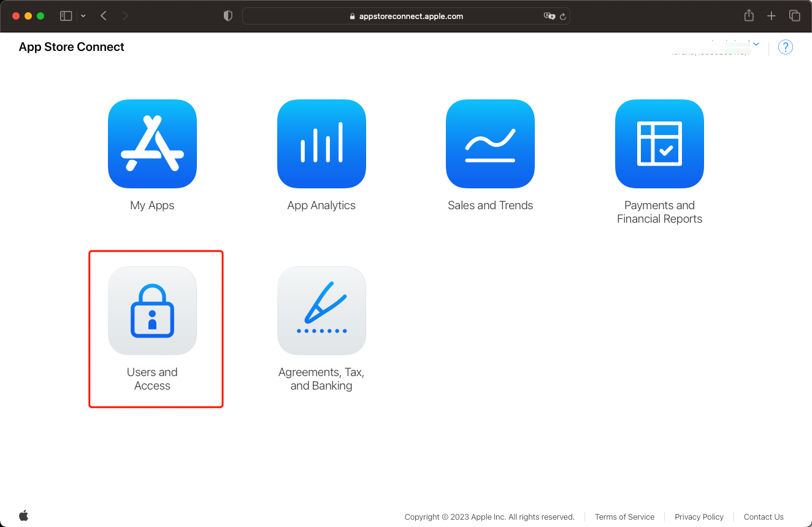Open the Payments and Financial Reports icon
The image size is (812, 527).
pos(659,144)
